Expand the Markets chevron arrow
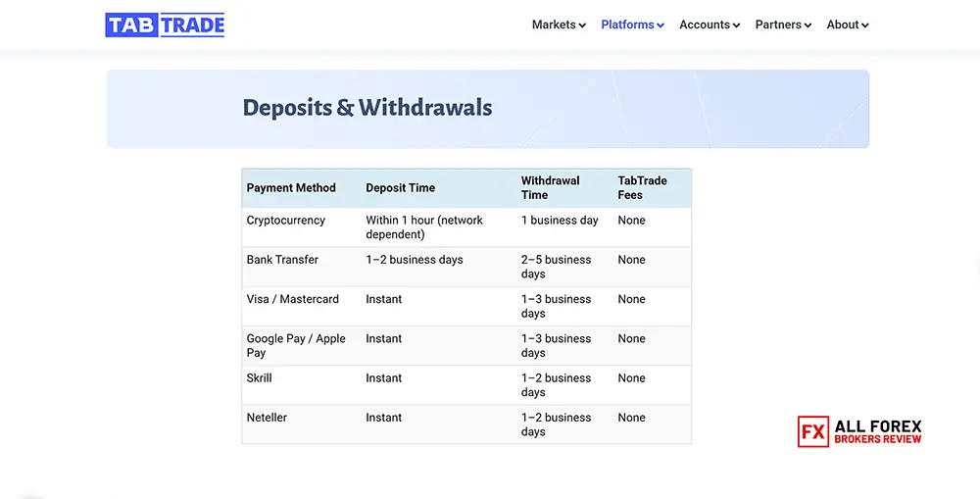The image size is (980, 499). [x=582, y=25]
